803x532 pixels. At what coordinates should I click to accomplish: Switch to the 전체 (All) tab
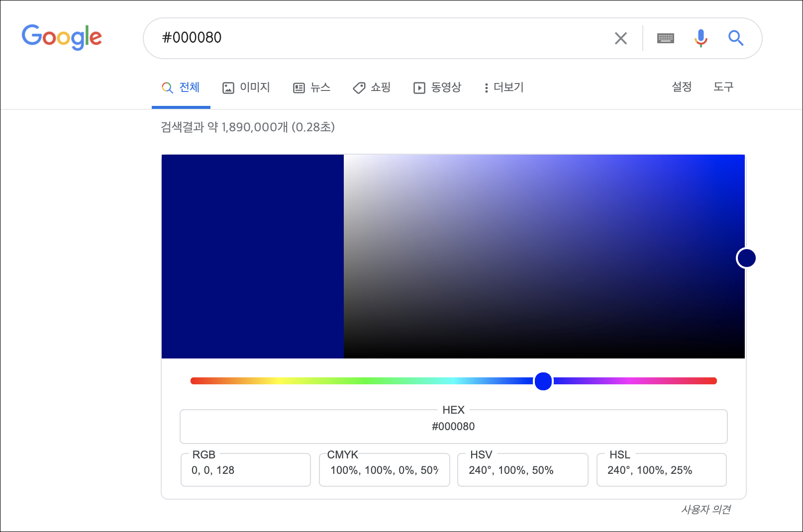181,87
